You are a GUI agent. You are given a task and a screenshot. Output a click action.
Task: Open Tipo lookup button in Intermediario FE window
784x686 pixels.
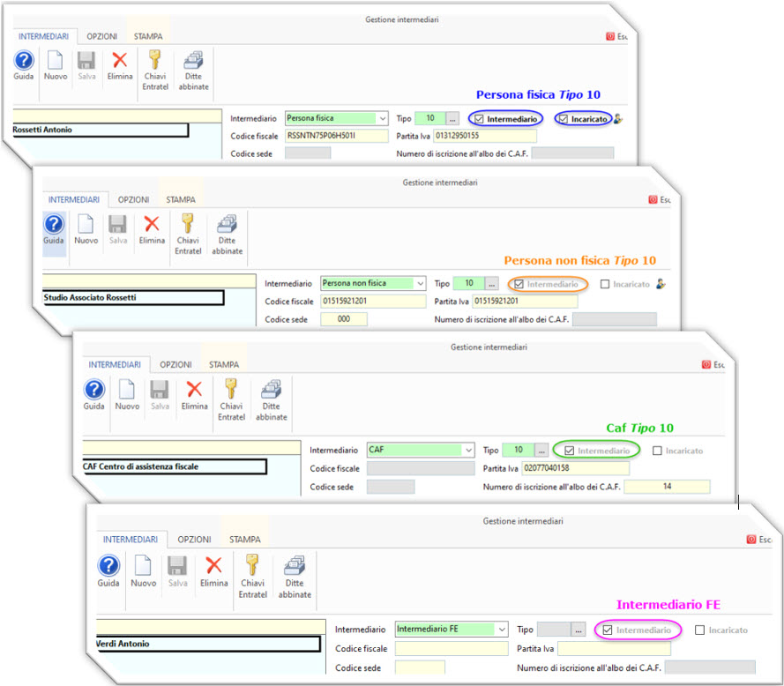coord(579,630)
